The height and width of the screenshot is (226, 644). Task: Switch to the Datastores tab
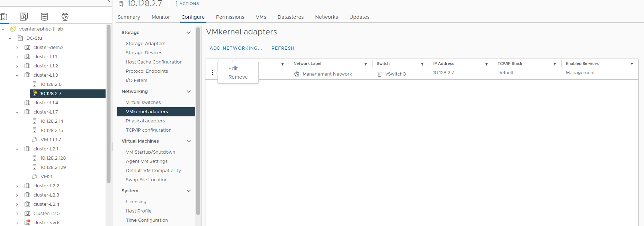(x=290, y=17)
